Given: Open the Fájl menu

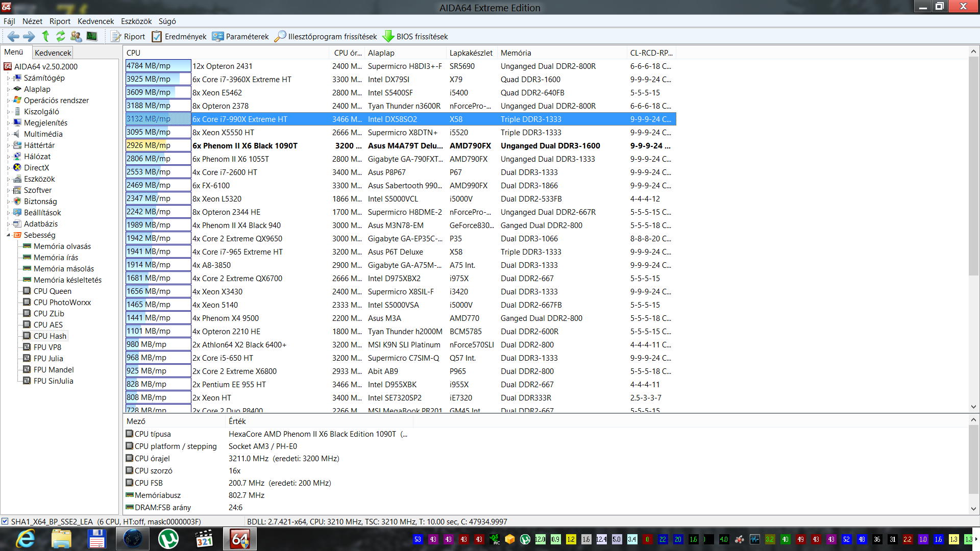Looking at the screenshot, I should pyautogui.click(x=9, y=21).
